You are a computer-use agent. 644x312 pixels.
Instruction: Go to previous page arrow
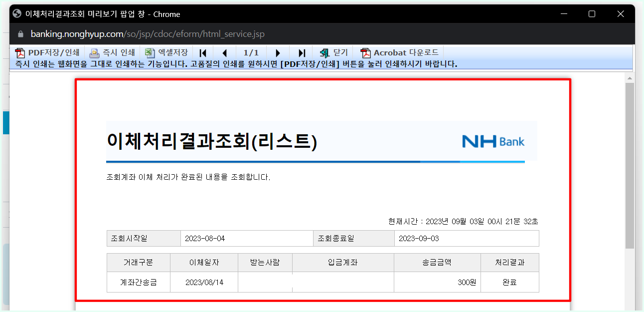click(x=225, y=52)
